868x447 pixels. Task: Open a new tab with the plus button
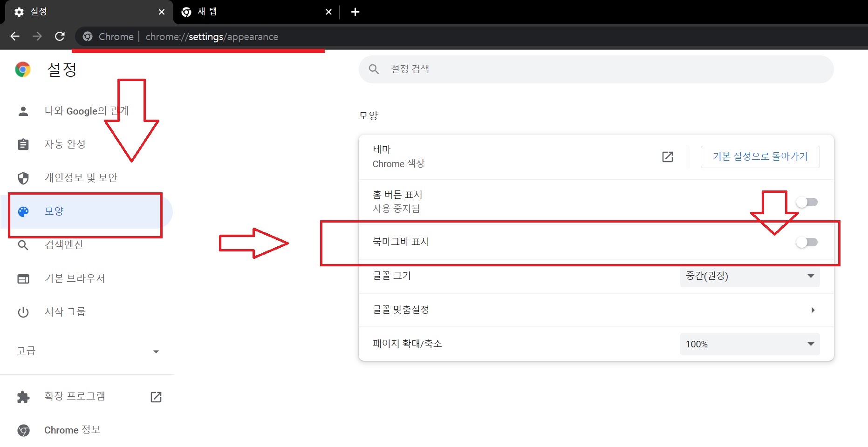[x=355, y=12]
